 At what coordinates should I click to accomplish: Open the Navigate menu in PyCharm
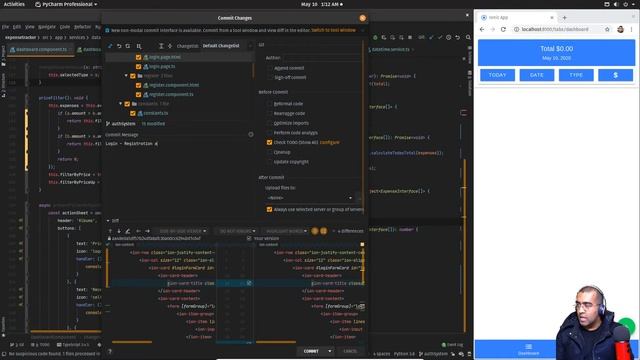coord(47,27)
